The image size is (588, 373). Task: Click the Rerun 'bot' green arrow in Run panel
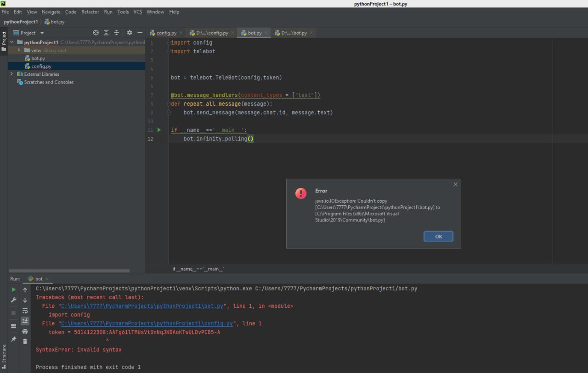click(x=13, y=290)
